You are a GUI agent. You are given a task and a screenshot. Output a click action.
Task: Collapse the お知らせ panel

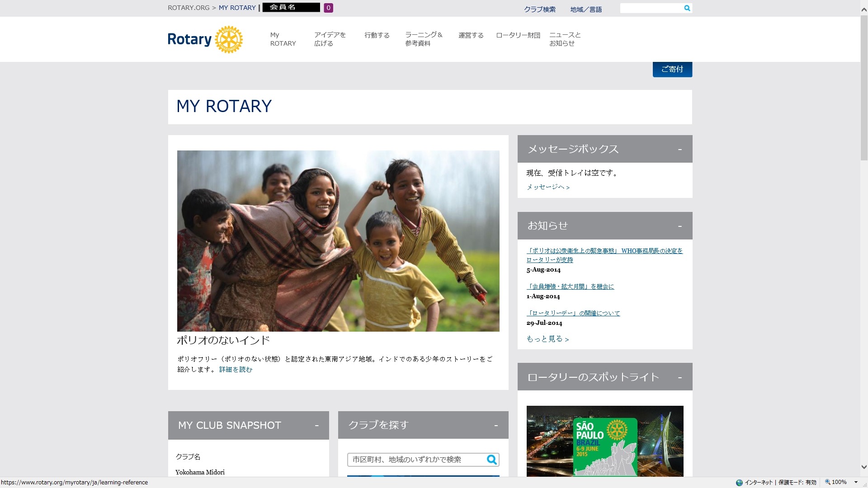(x=679, y=226)
